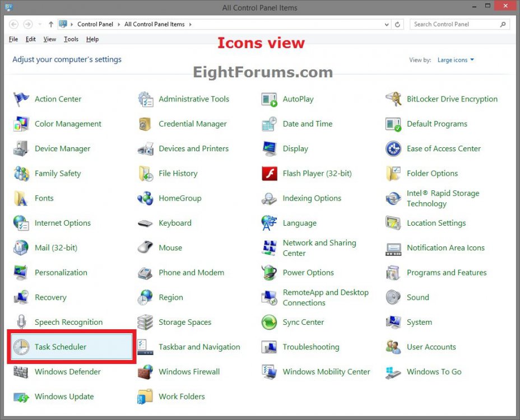Open Network and Sharing Center
520x420 pixels.
(319, 248)
